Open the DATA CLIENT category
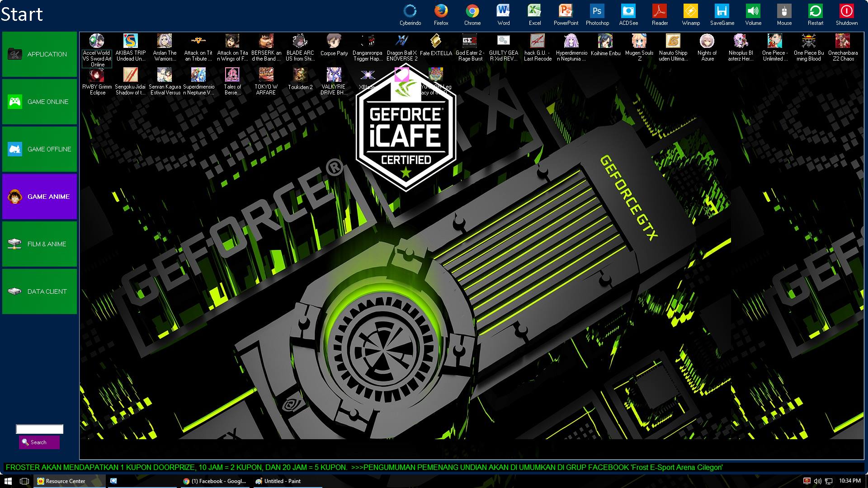The image size is (868, 488). (x=39, y=291)
